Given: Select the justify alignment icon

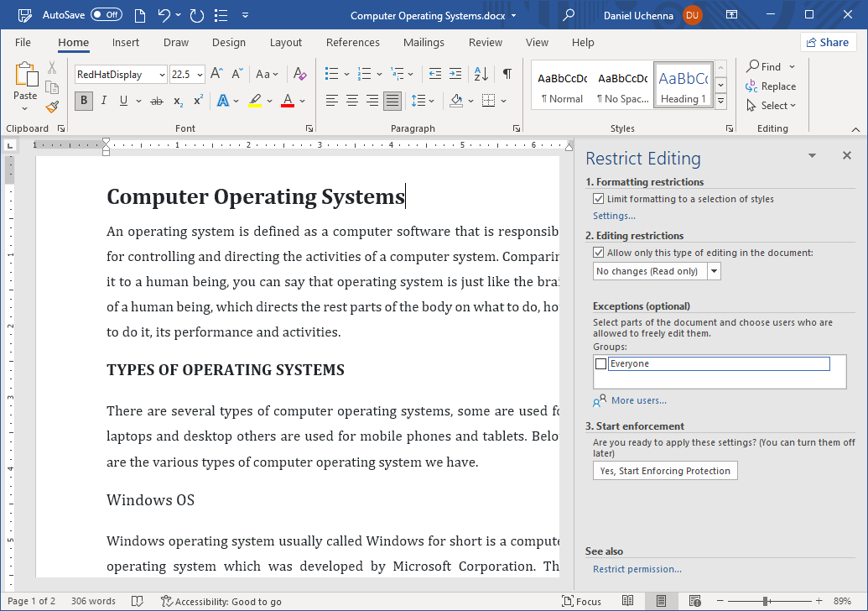Looking at the screenshot, I should (x=392, y=101).
